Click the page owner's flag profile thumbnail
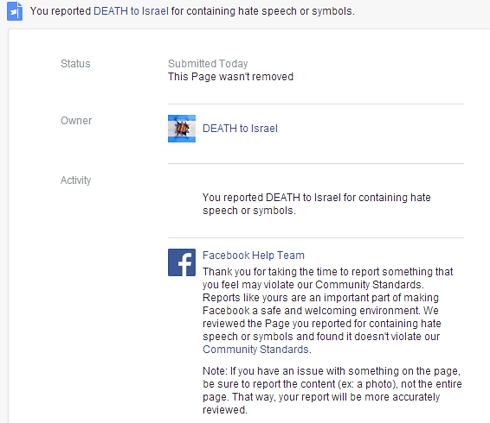This screenshot has height=423, width=490. [182, 129]
